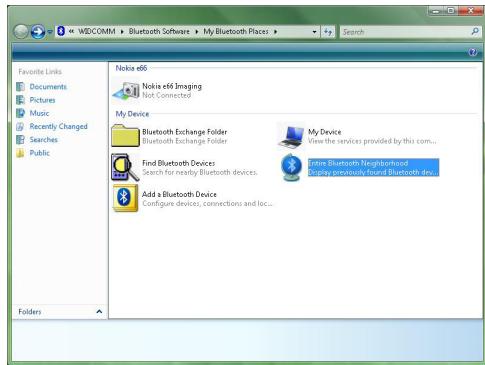Click the 'Favorite Links' heading
The height and width of the screenshot is (365, 485).
point(40,72)
